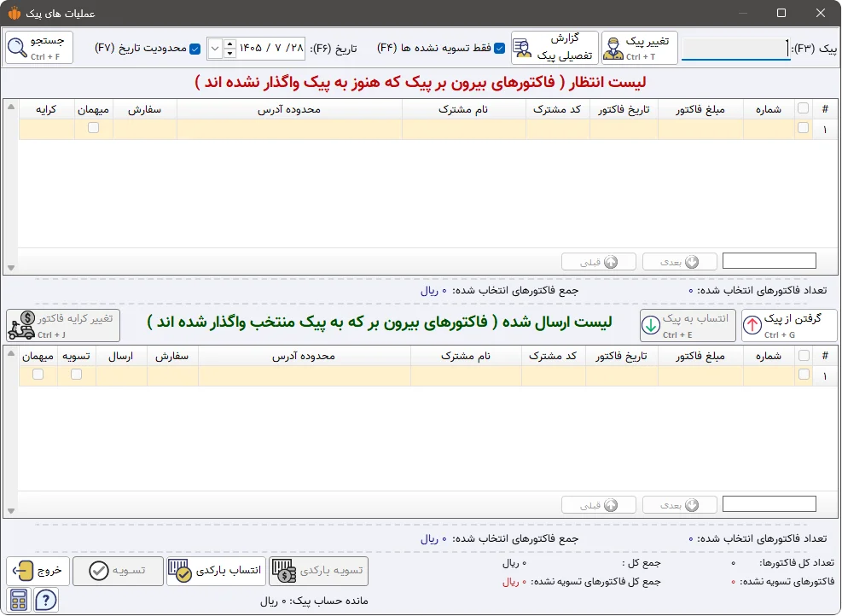The image size is (842, 616).
Task: Click کرایه column header in waiting list
Action: 46,109
